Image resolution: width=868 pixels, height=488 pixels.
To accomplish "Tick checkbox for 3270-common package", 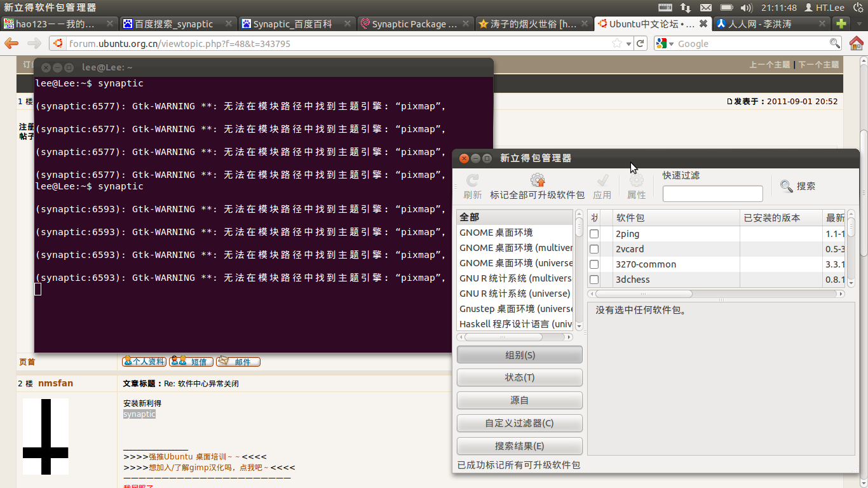I will click(x=594, y=264).
